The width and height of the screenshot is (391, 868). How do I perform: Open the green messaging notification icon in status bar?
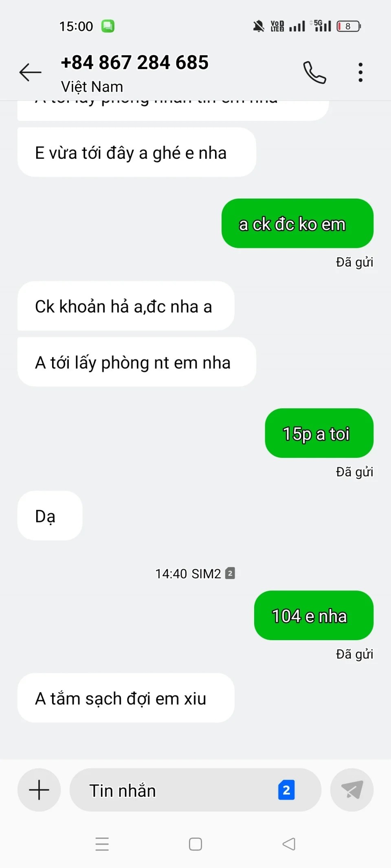[x=108, y=26]
